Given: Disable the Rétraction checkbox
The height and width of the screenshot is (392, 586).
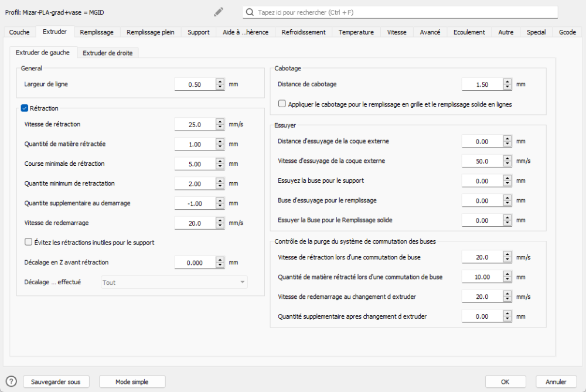Looking at the screenshot, I should (x=25, y=108).
